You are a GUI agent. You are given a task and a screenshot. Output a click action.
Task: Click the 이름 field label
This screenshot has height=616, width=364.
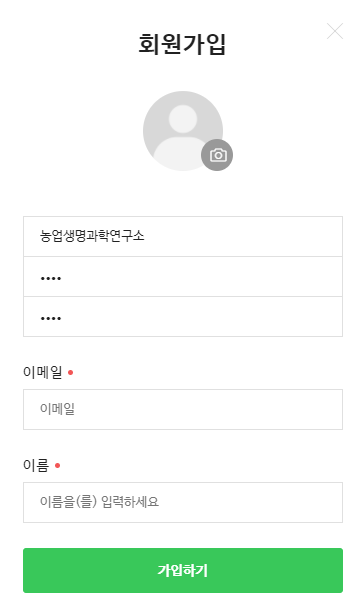(x=36, y=465)
